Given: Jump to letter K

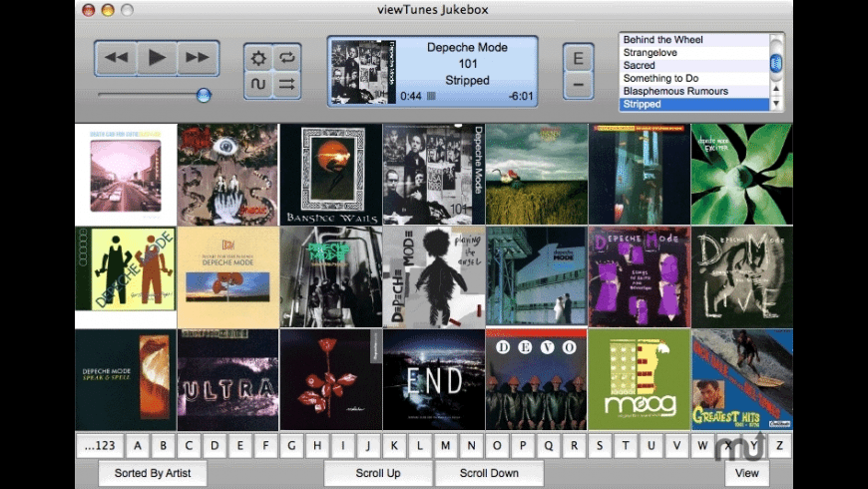Looking at the screenshot, I should pyautogui.click(x=394, y=446).
